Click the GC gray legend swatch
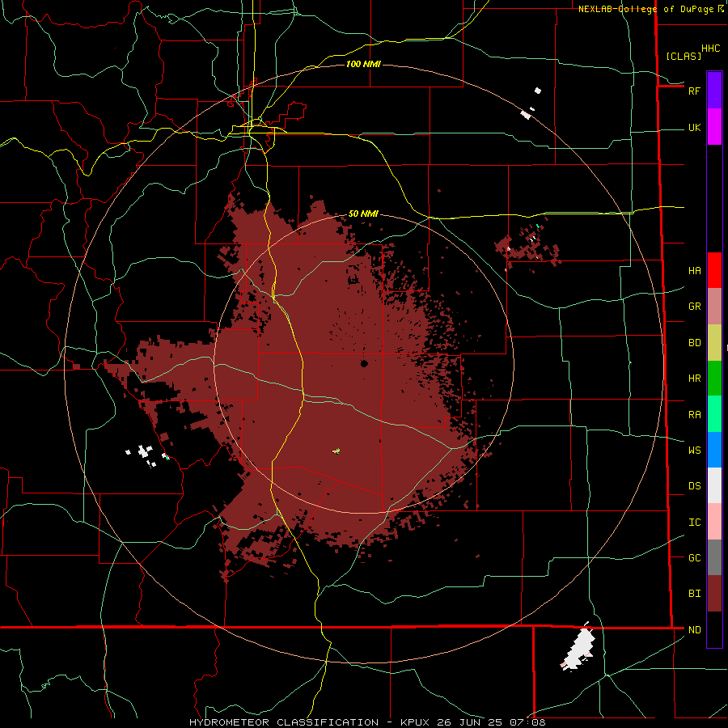Screen dimensions: 728x728 714,557
